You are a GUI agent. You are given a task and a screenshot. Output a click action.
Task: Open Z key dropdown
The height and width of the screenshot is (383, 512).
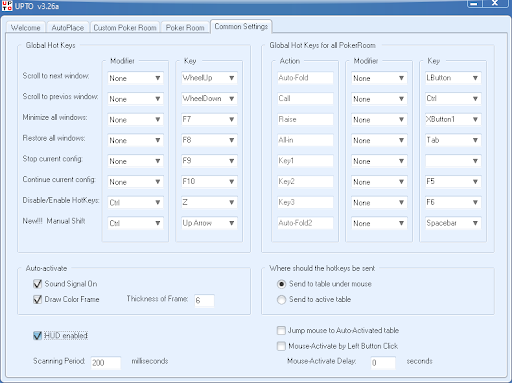click(209, 202)
